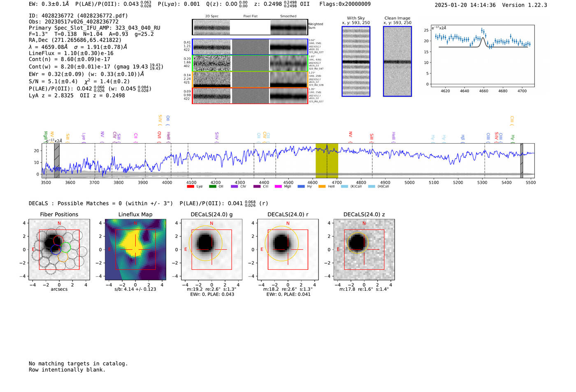Image resolution: width=576 pixels, height=392 pixels.
Task: Click the m:17.8 re:1.6" s:1.4" caption
Action: (364, 289)
